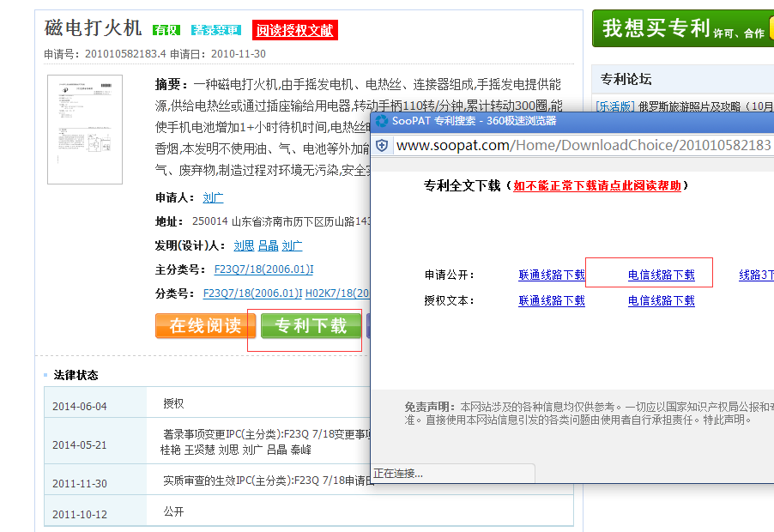Click inventor link 吕晶

pos(269,245)
